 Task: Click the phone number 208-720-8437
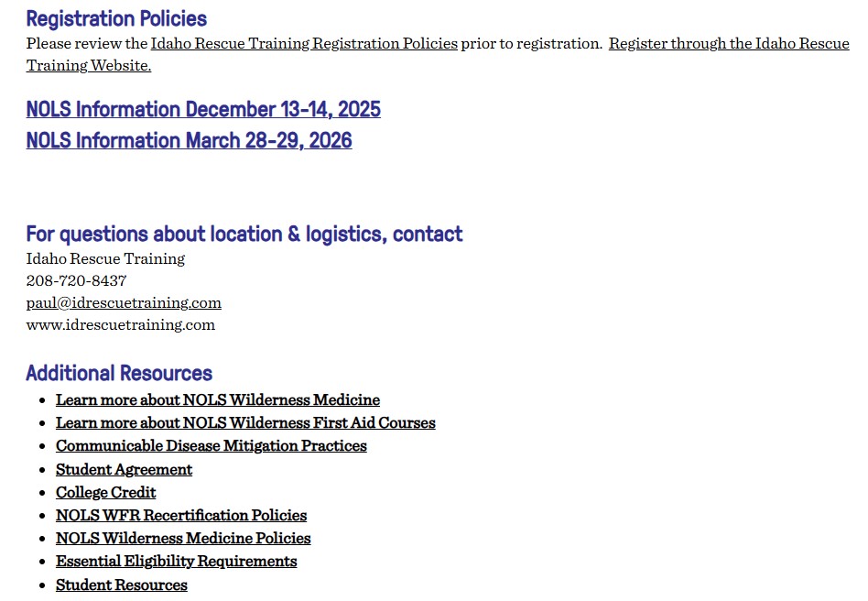pyautogui.click(x=76, y=280)
